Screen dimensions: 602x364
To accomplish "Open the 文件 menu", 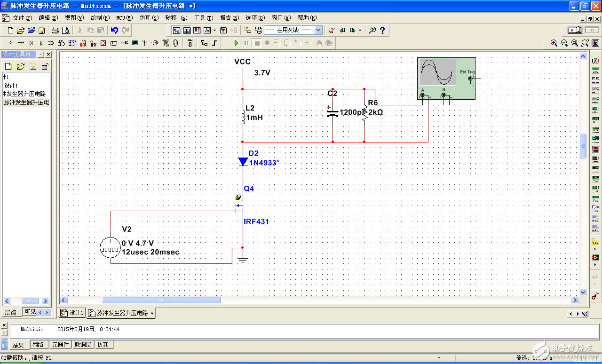I will click(x=22, y=18).
